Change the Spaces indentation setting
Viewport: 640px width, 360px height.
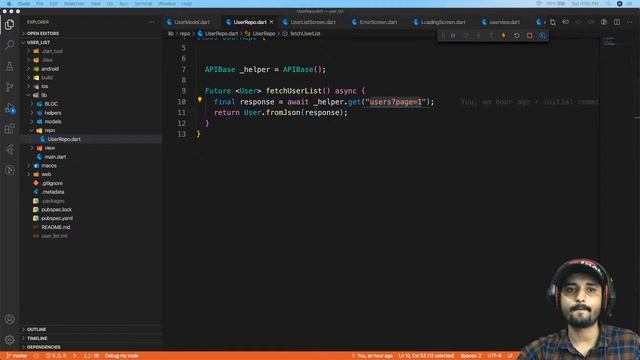pos(471,356)
